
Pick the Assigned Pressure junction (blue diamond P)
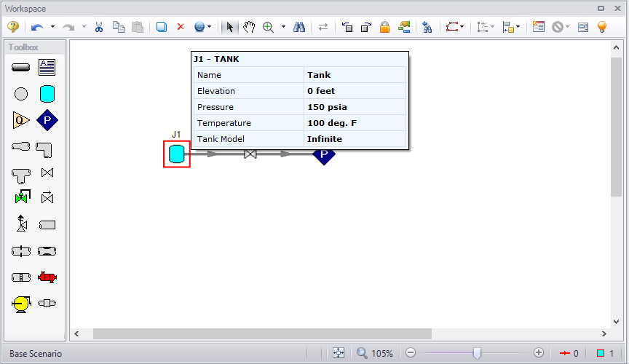coord(47,120)
